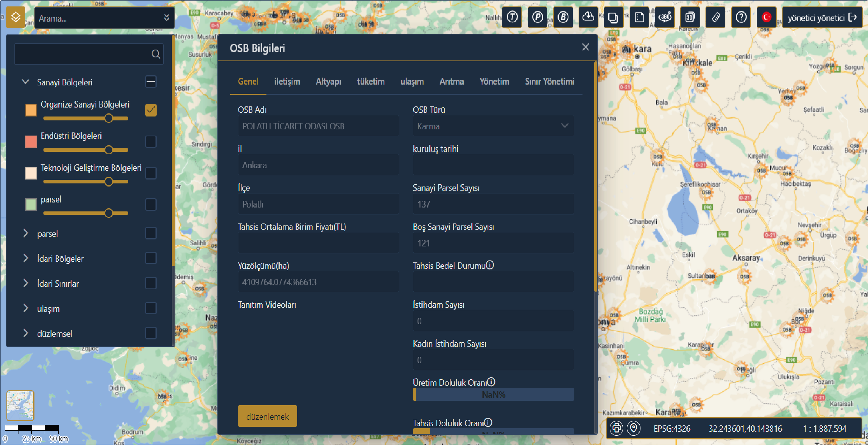
Task: Toggle the layers panel button
Action: [x=15, y=17]
